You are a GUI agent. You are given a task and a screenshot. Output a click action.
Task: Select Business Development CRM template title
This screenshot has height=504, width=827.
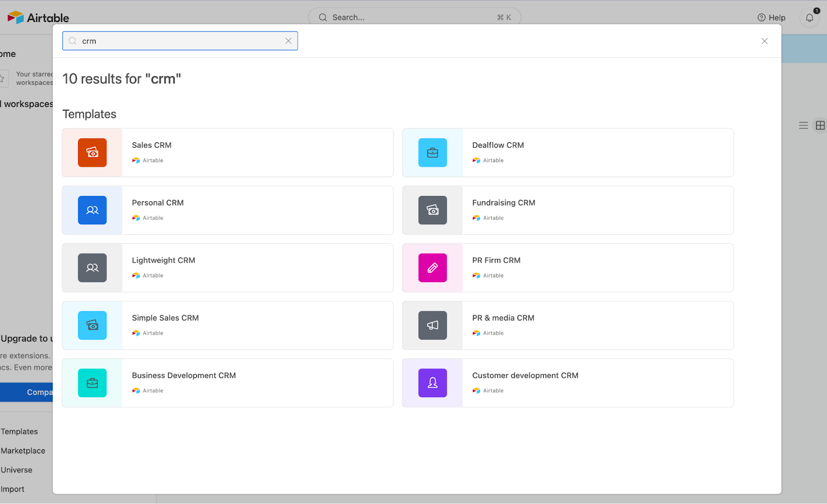183,375
